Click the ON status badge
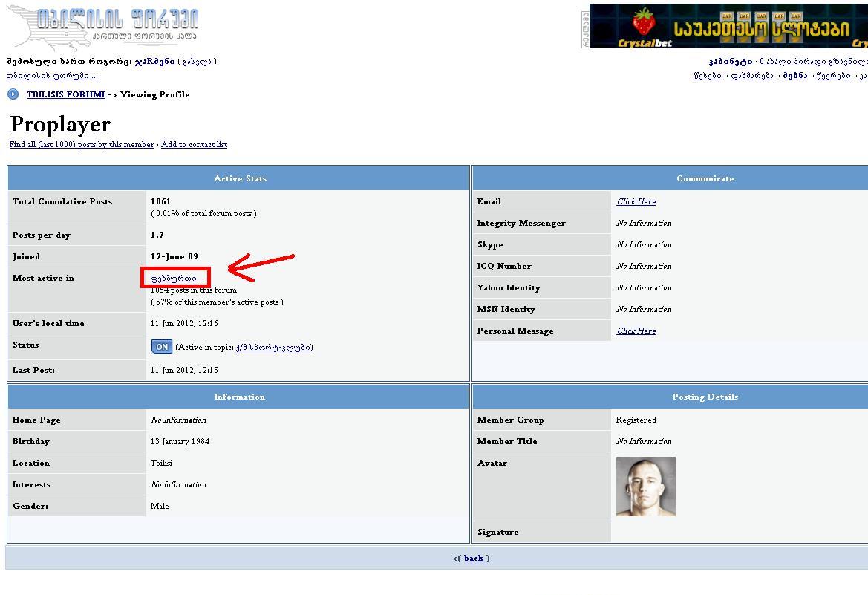This screenshot has width=868, height=595. coord(162,347)
